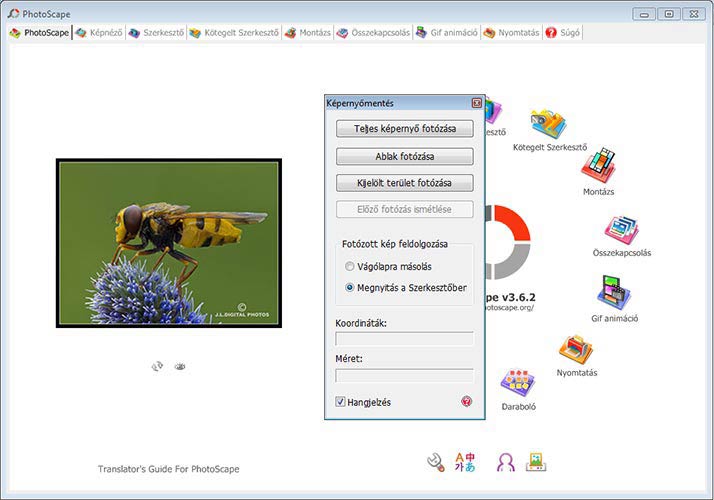Viewport: 714px width, 500px height.
Task: Click the red help icon in dialog
Action: (466, 402)
